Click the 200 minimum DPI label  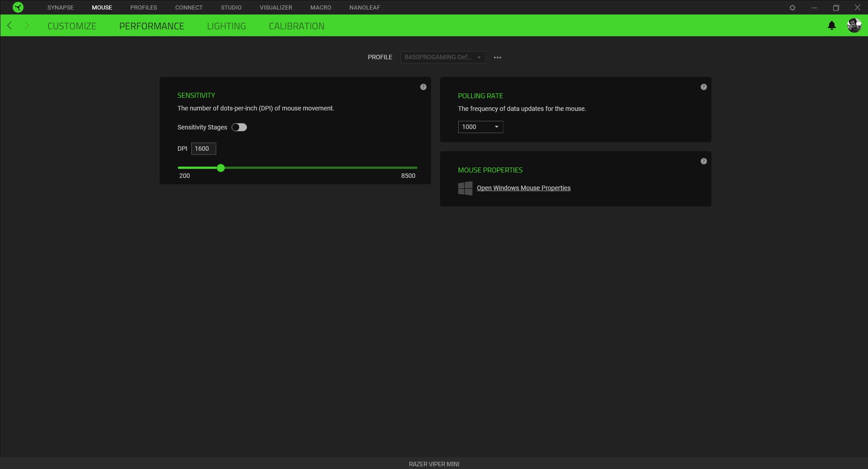(x=185, y=176)
